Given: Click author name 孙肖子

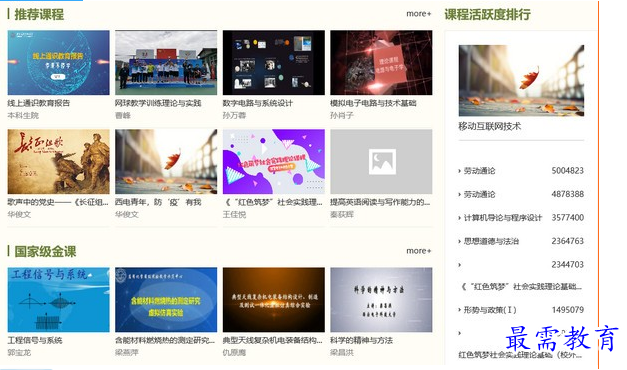Looking at the screenshot, I should pos(342,116).
